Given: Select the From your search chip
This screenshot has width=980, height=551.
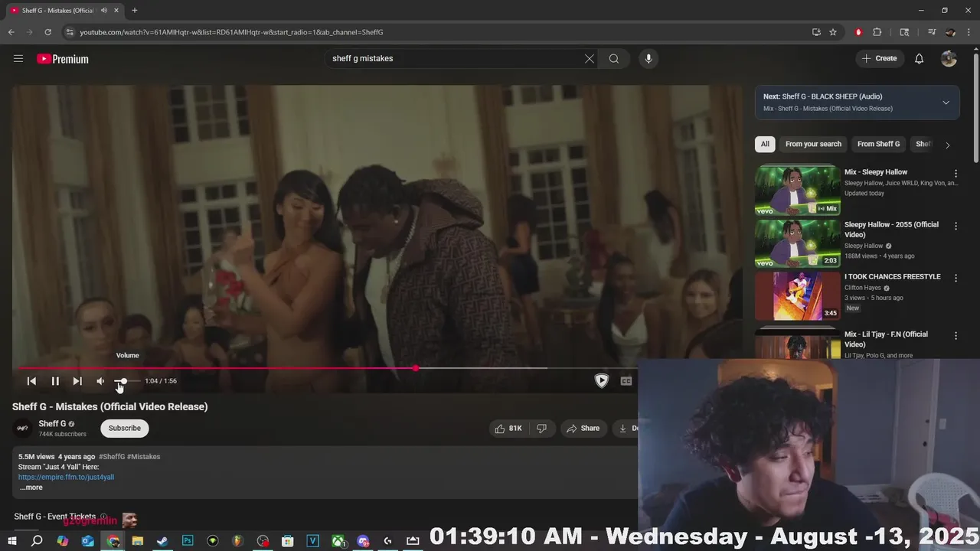Looking at the screenshot, I should pyautogui.click(x=813, y=144).
